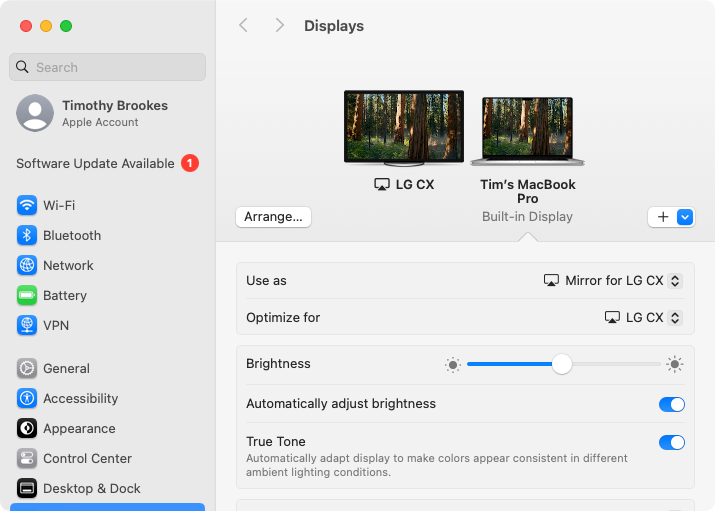715x511 pixels.
Task: Open Battery settings pane
Action: [x=107, y=295]
